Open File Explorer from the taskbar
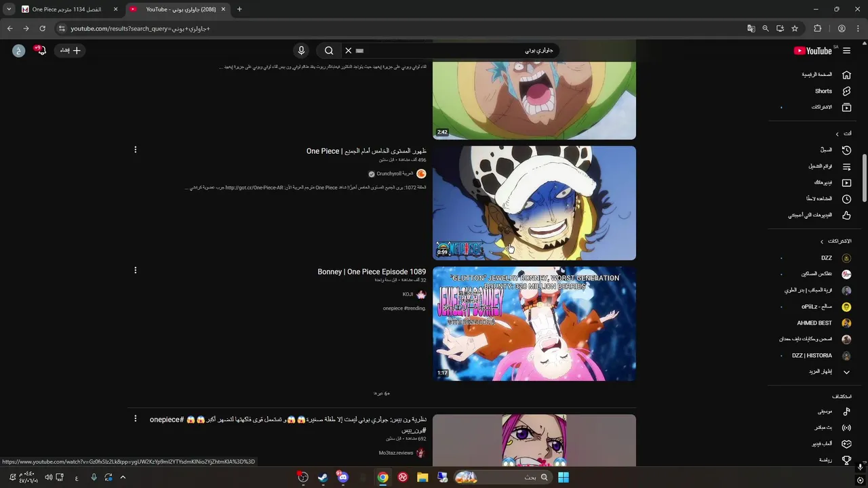Image resolution: width=868 pixels, height=488 pixels. coord(422,477)
